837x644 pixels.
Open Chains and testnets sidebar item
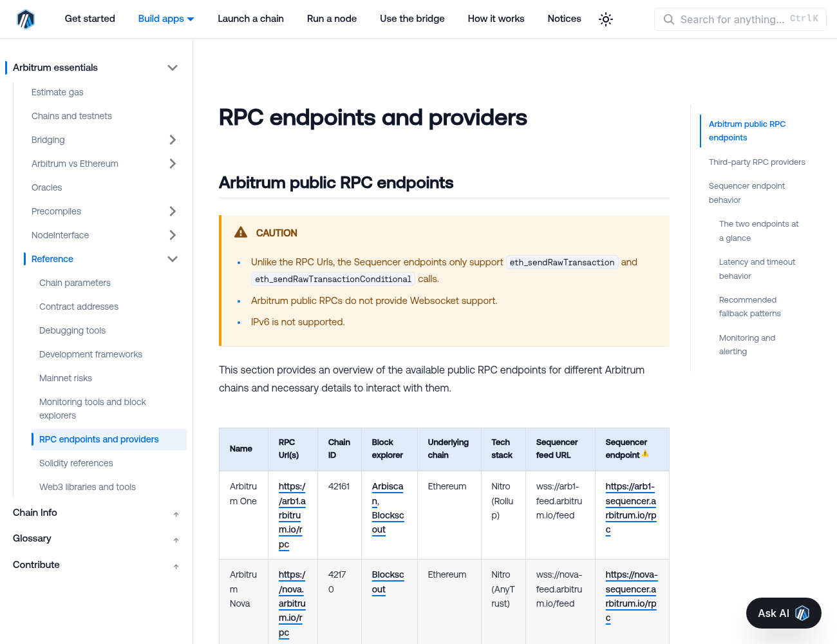tap(71, 116)
